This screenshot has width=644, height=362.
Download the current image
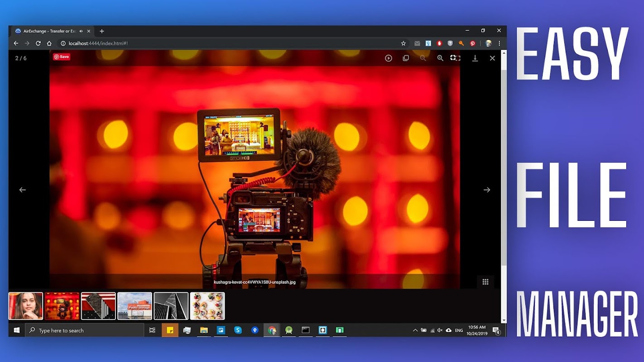click(475, 58)
